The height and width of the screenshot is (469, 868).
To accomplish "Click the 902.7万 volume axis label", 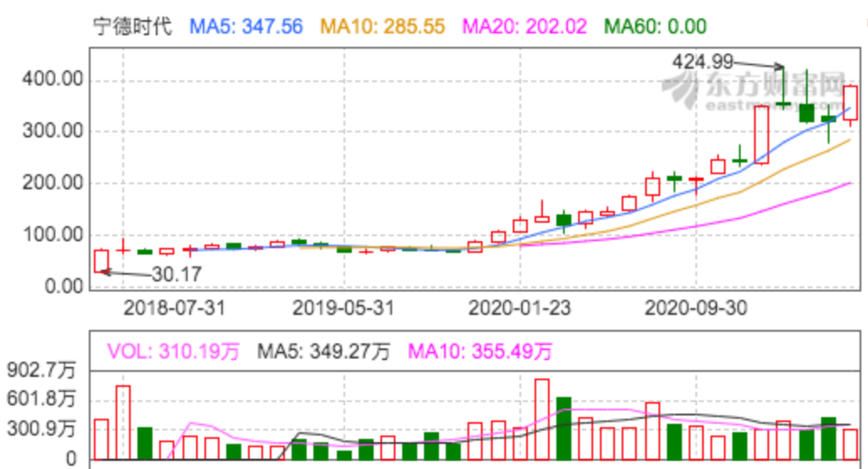I will tap(41, 370).
